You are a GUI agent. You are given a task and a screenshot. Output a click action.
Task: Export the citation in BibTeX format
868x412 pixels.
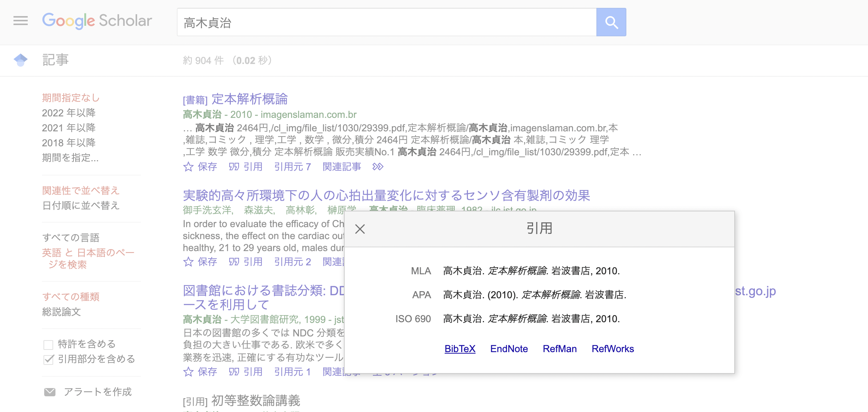[x=460, y=348]
